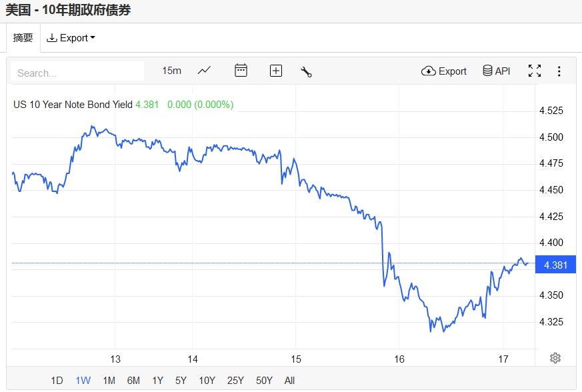
Task: Open the 15m interval selector
Action: tap(171, 71)
